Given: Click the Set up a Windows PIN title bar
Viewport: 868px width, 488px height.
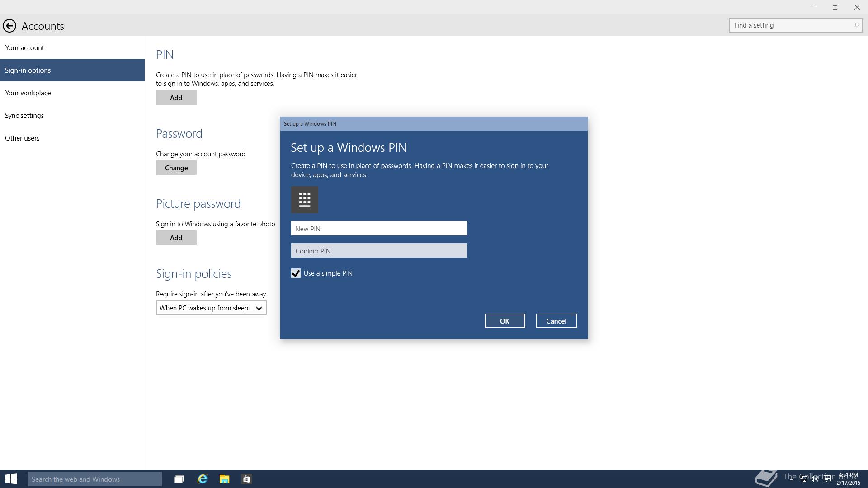Looking at the screenshot, I should tap(434, 124).
